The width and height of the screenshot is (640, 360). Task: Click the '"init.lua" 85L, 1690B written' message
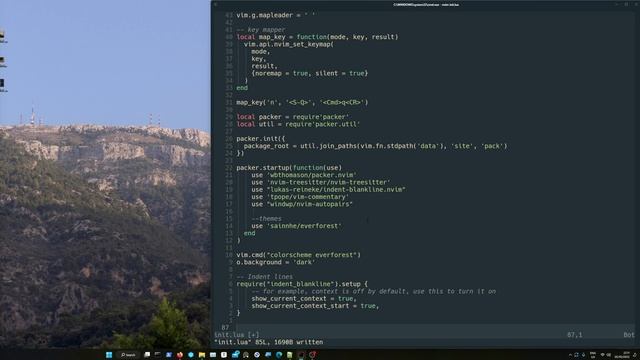[x=269, y=342]
